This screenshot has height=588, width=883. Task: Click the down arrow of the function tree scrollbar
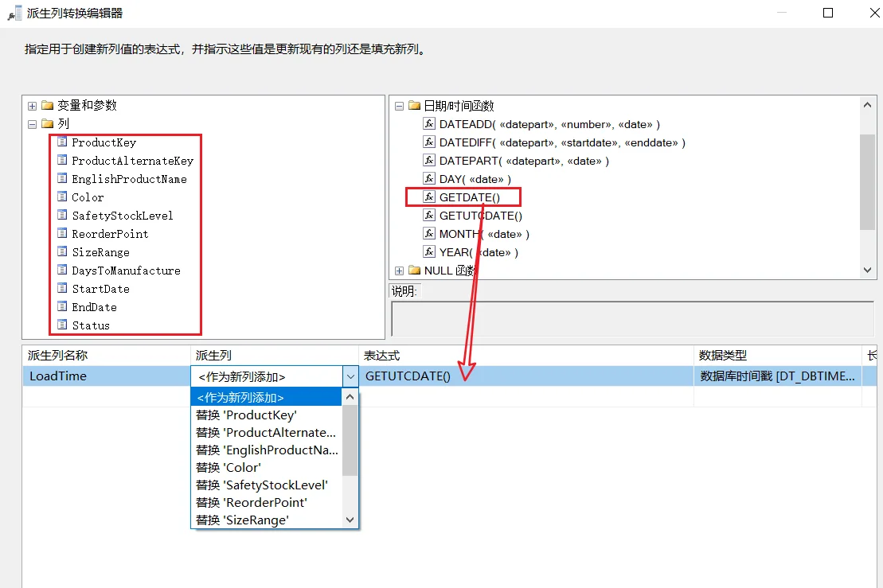(x=867, y=270)
